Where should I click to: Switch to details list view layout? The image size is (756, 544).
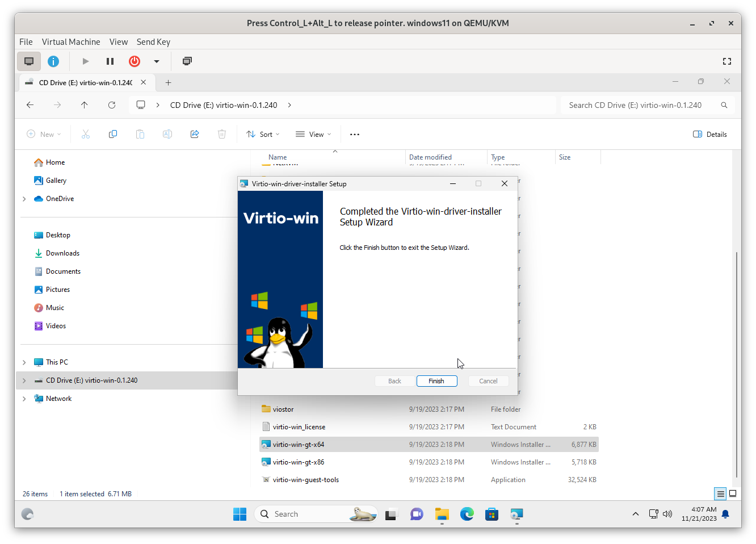[720, 494]
